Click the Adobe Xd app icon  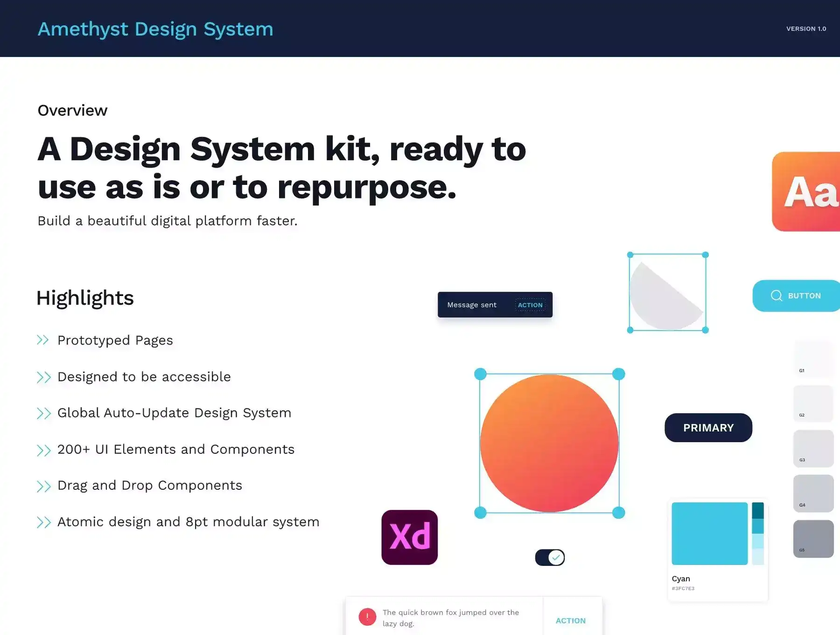click(x=409, y=537)
